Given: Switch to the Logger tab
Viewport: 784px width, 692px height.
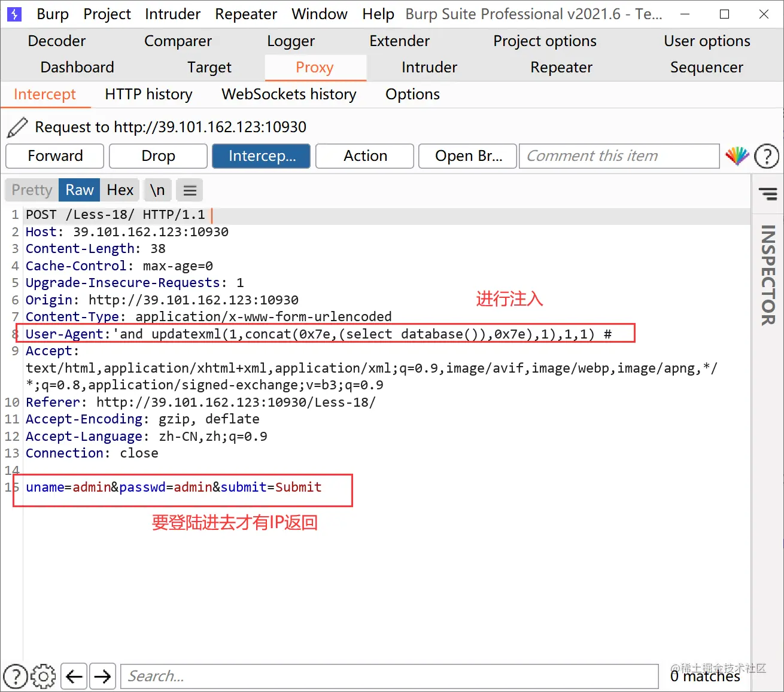Looking at the screenshot, I should click(x=291, y=41).
